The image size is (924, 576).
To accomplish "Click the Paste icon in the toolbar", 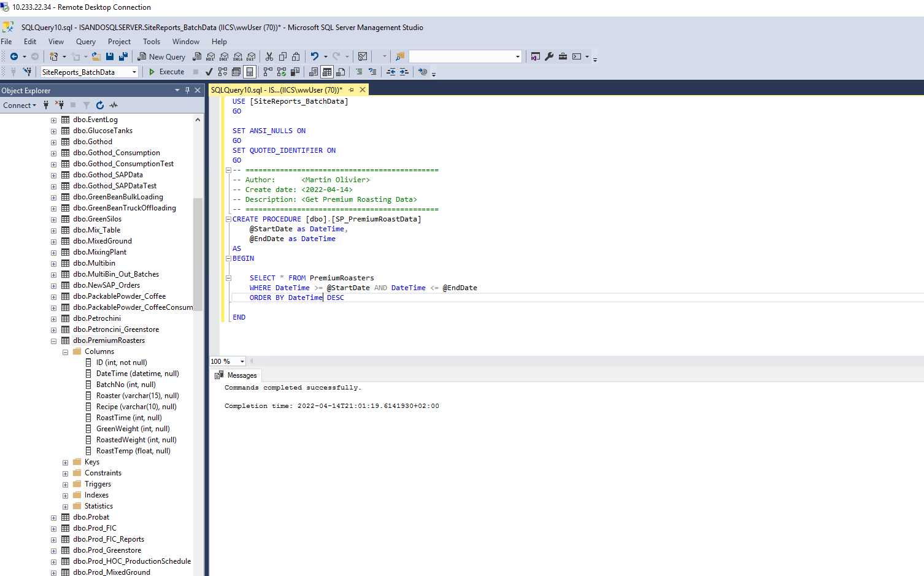I will [x=296, y=56].
